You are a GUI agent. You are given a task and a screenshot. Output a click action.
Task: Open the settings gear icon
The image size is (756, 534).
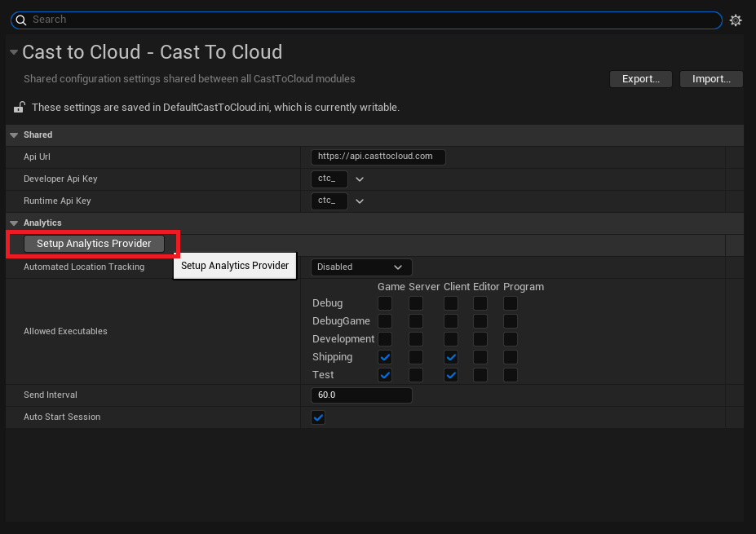pyautogui.click(x=736, y=20)
